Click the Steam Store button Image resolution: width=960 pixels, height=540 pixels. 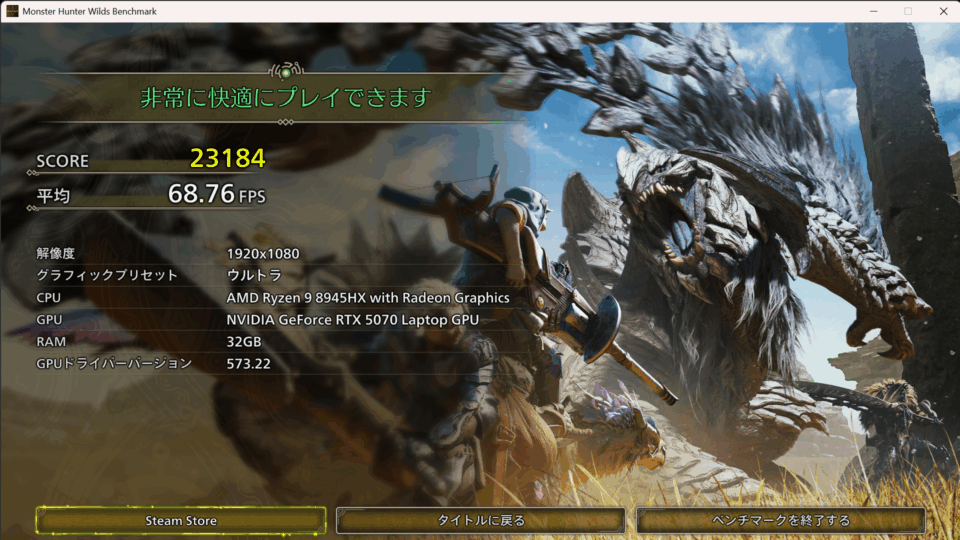[x=181, y=520]
